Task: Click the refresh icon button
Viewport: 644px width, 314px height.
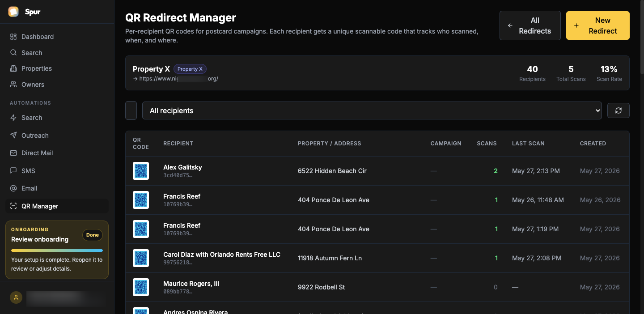Action: click(x=619, y=110)
